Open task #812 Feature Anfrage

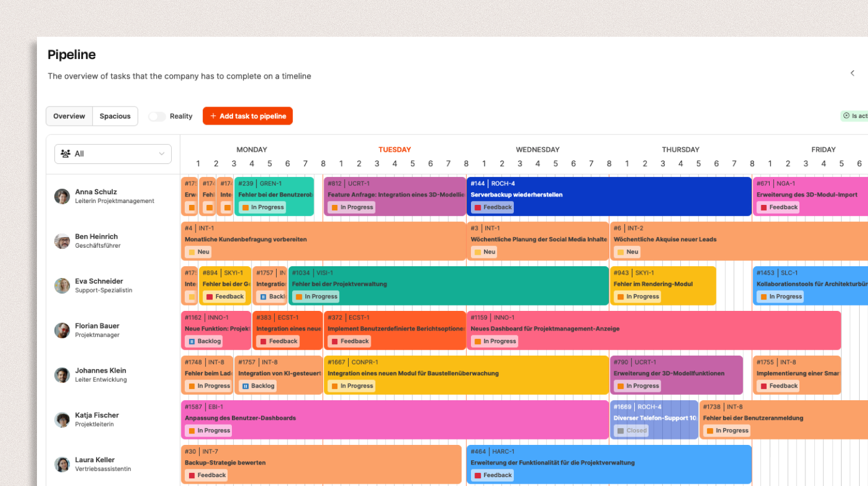point(395,197)
